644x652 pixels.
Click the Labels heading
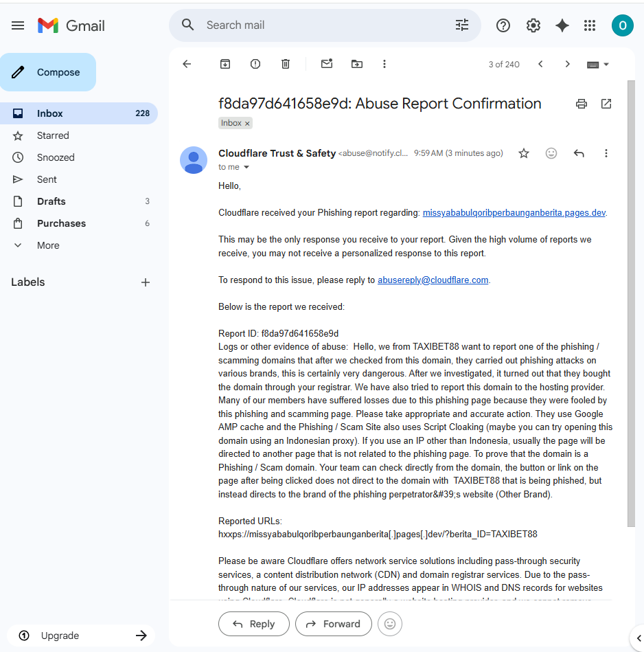pyautogui.click(x=28, y=282)
